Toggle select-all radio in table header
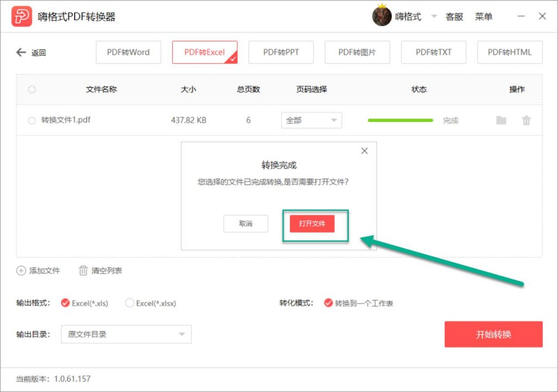Screen dimensions: 558x392 coord(32,89)
